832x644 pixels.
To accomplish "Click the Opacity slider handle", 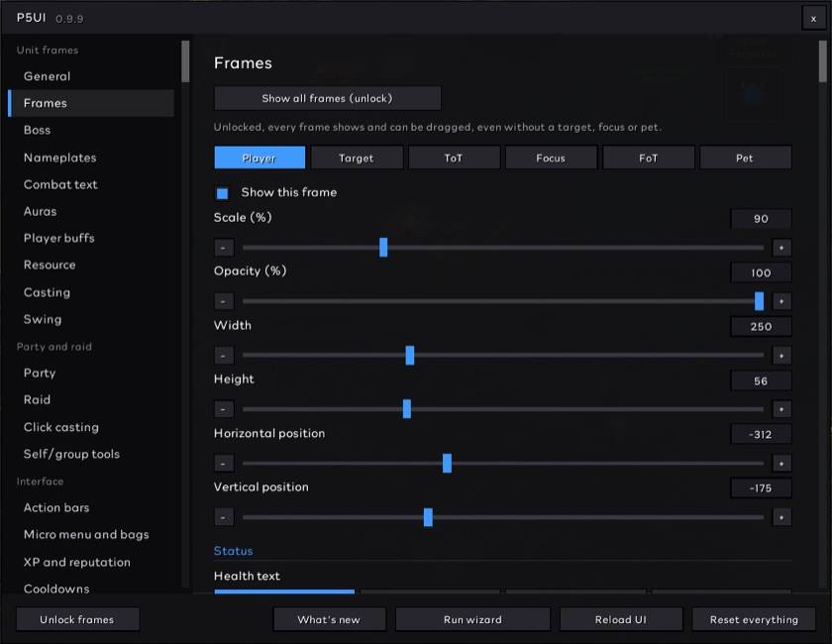I will [760, 301].
